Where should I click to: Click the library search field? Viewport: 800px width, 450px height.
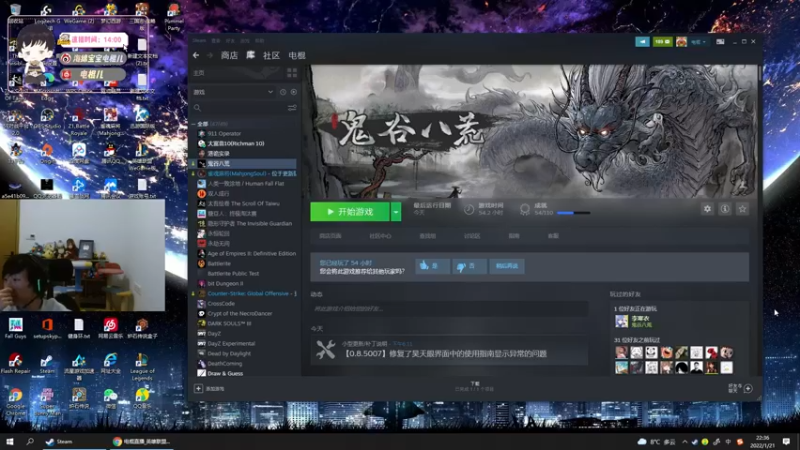[x=245, y=108]
